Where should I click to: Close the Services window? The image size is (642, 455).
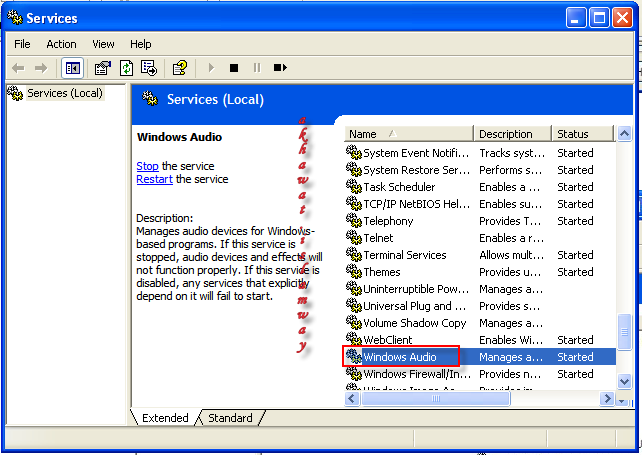tap(622, 18)
